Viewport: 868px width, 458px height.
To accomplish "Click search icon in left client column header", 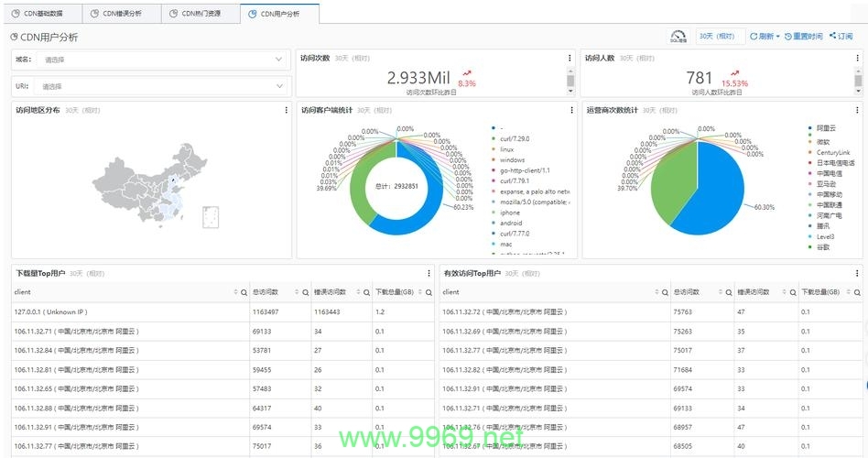I will pyautogui.click(x=244, y=293).
